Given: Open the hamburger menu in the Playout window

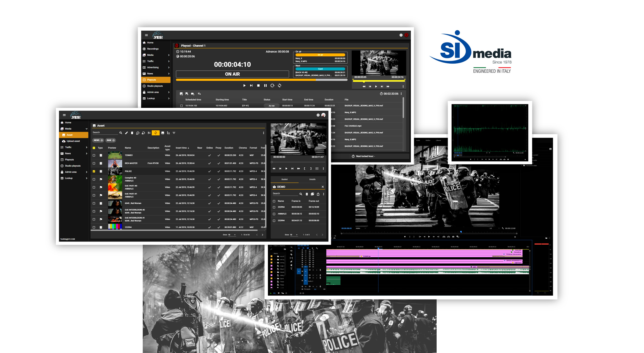Looking at the screenshot, I should point(146,35).
